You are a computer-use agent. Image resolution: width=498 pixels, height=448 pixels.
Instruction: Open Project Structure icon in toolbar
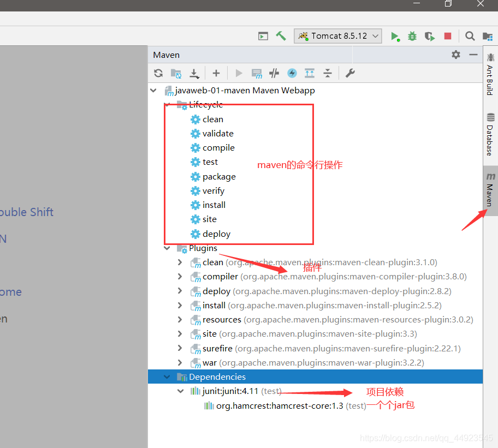(488, 36)
